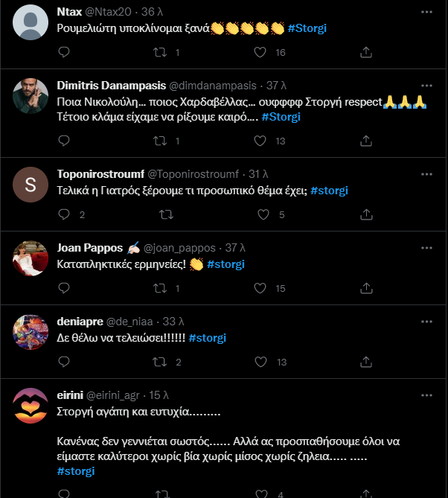Click #storgi hashtag in eirini's tweet

point(76,471)
